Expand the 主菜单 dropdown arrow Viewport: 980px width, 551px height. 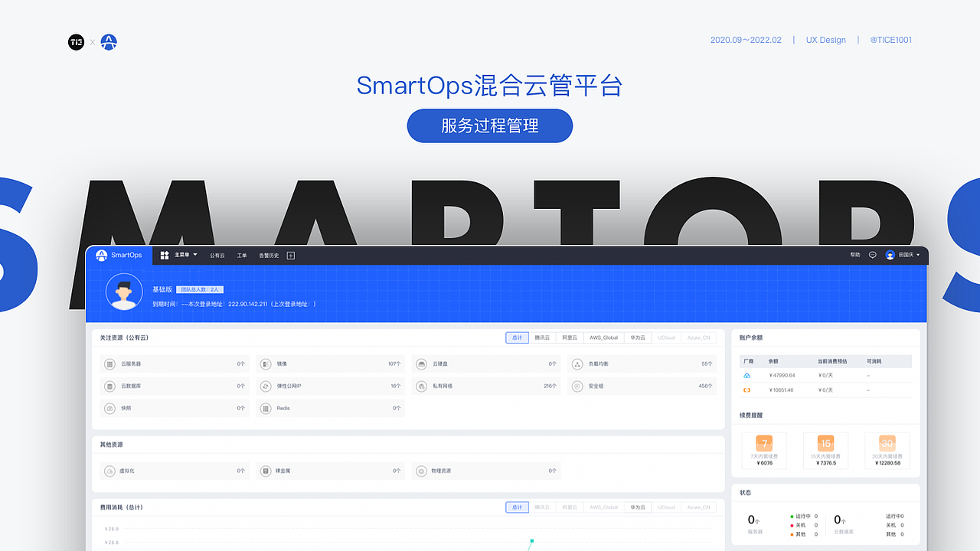click(195, 255)
